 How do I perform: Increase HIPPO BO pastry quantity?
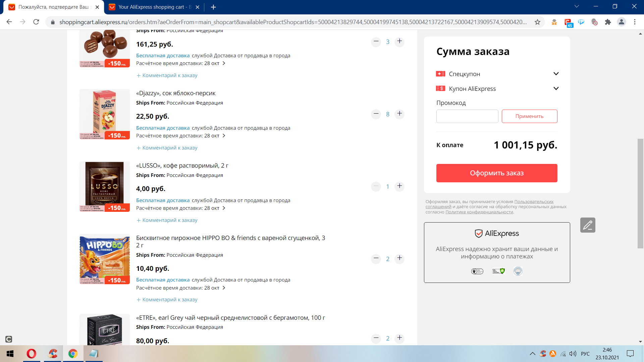coord(399,259)
